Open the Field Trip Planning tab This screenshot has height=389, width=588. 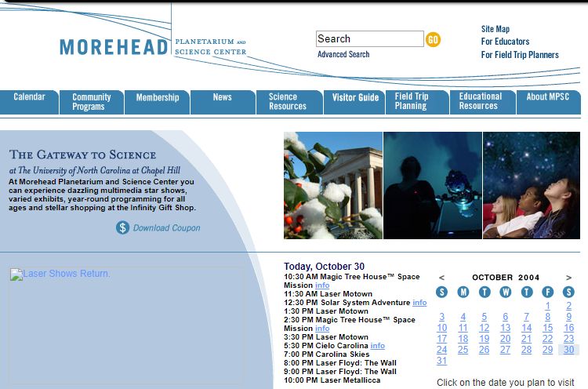coord(417,102)
